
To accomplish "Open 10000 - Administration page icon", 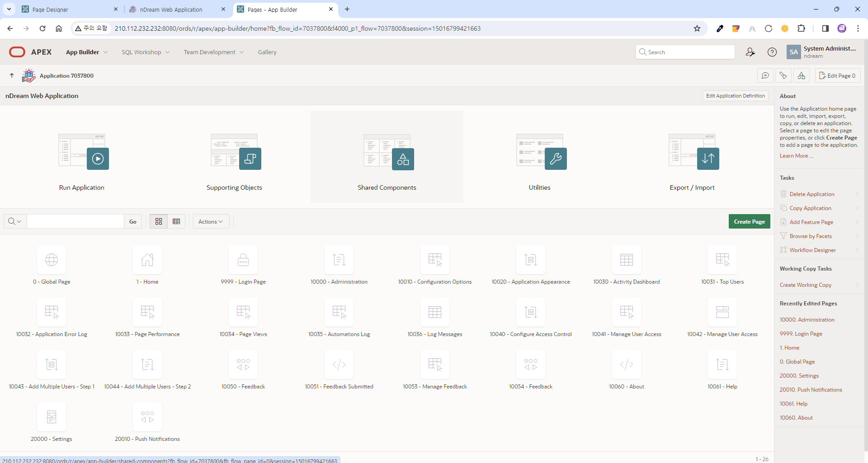I will (x=339, y=260).
